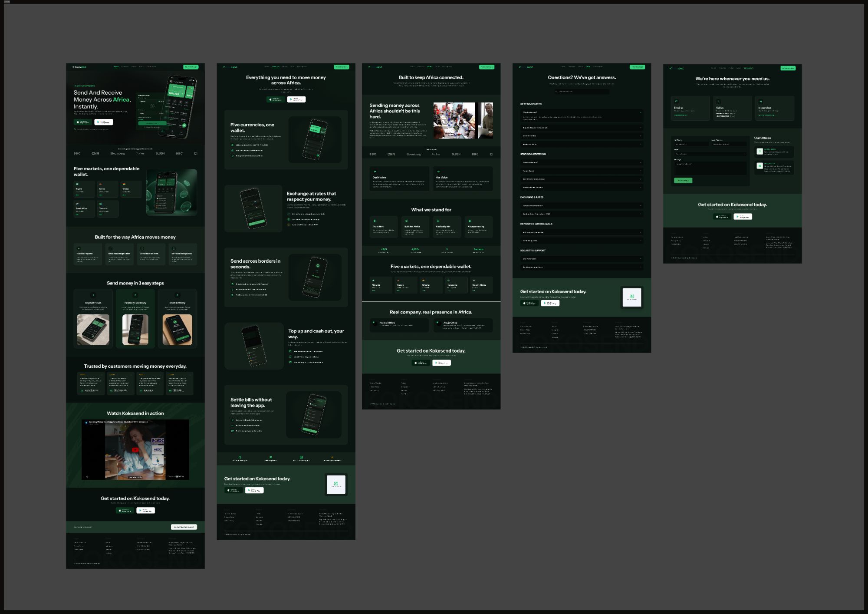
Task: Click the FAQ search input field
Action: 582,92
